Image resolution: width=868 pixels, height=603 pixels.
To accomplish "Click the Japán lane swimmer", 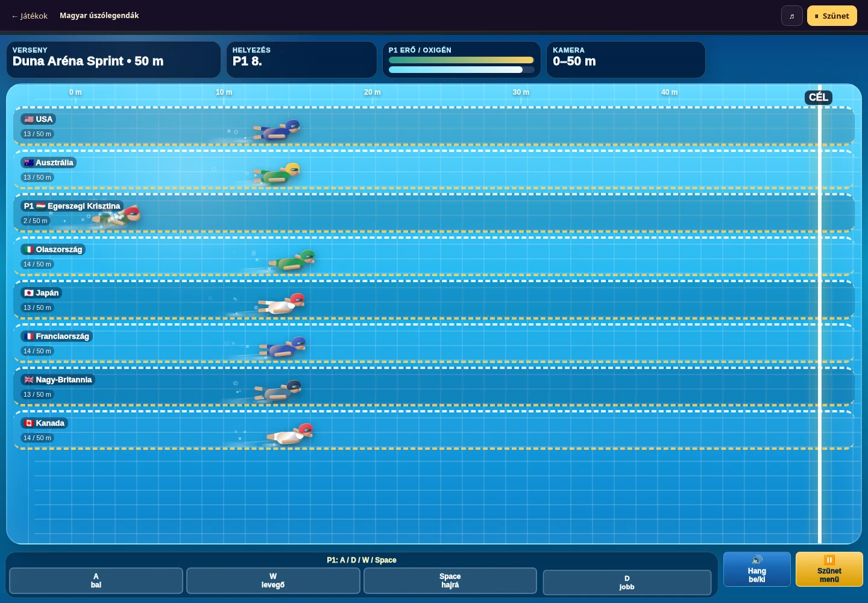I will (281, 304).
